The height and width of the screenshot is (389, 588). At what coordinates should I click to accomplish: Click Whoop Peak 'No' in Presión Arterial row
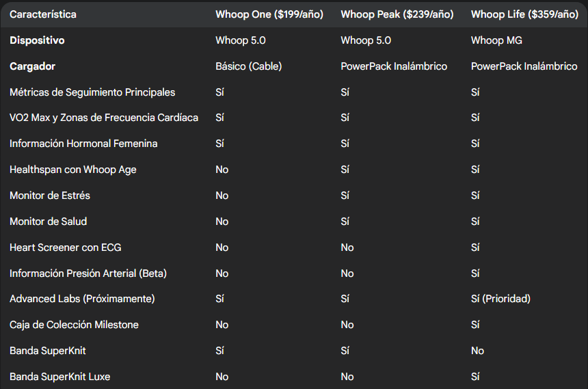[347, 273]
